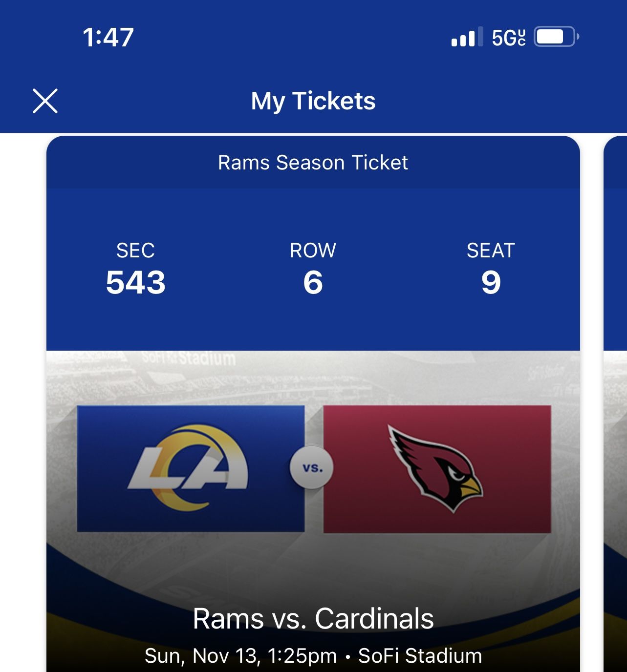Tap the battery icon in status bar
Image resolution: width=627 pixels, height=672 pixels.
coord(556,37)
